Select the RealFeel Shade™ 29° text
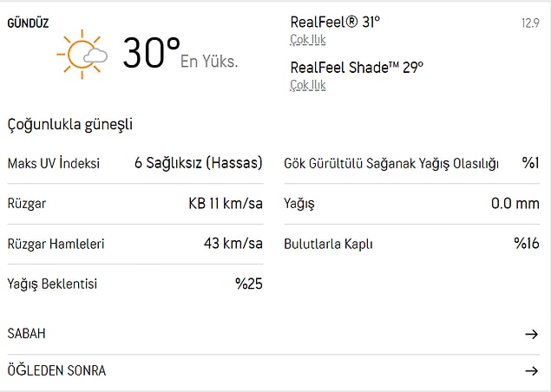The height and width of the screenshot is (392, 551). point(357,68)
